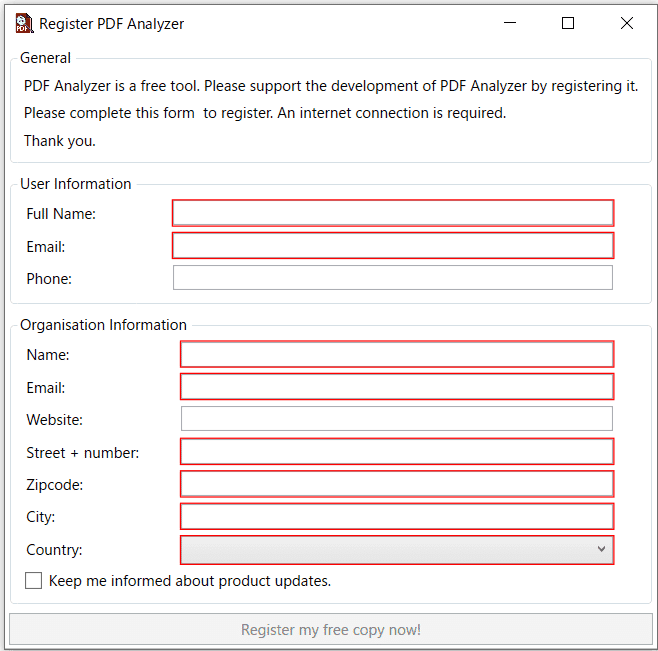Click the user Email input field

point(392,246)
